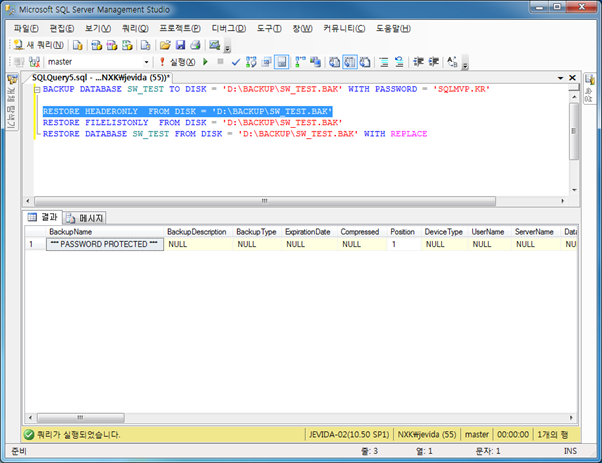Switch to Results to Grid
The width and height of the screenshot is (602, 463).
click(x=349, y=62)
